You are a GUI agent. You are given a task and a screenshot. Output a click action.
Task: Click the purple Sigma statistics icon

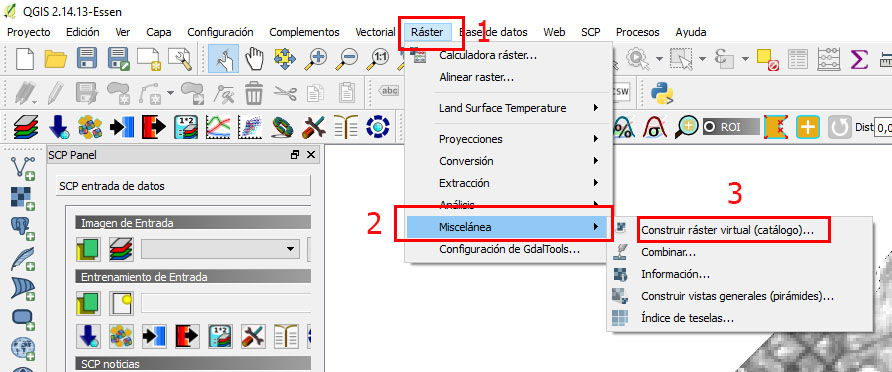click(858, 59)
